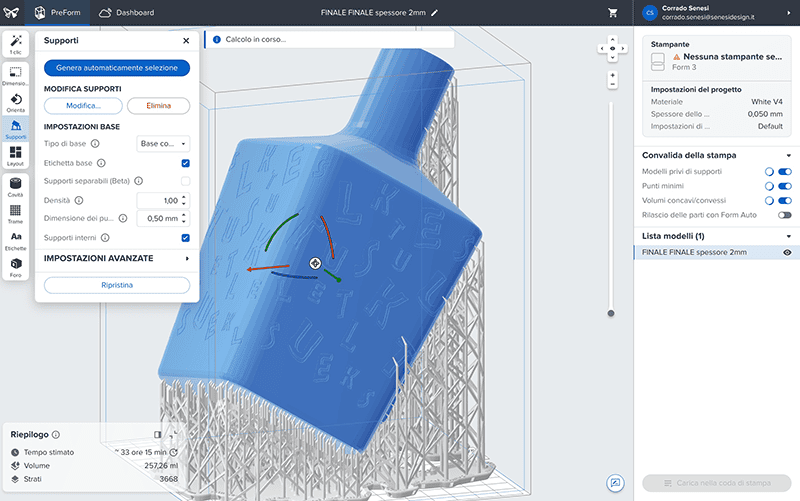Image resolution: width=800 pixels, height=501 pixels.
Task: Hide the FINALE FINALE spessore 2mm model
Action: click(787, 253)
